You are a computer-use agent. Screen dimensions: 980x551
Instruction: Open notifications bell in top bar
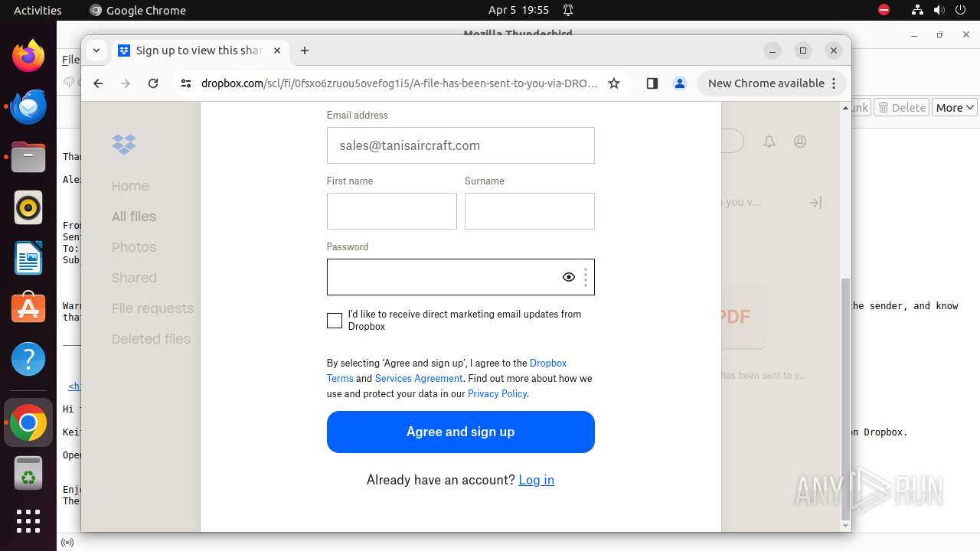pos(568,10)
